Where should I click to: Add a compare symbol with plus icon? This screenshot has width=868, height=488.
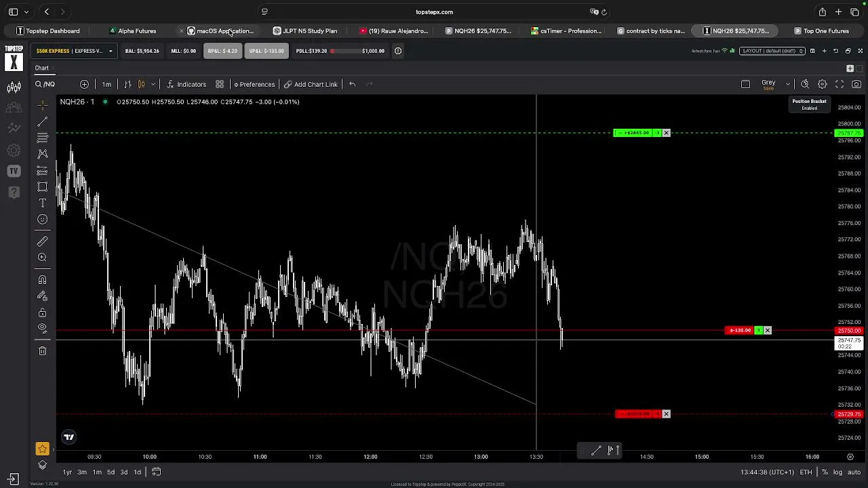(84, 84)
